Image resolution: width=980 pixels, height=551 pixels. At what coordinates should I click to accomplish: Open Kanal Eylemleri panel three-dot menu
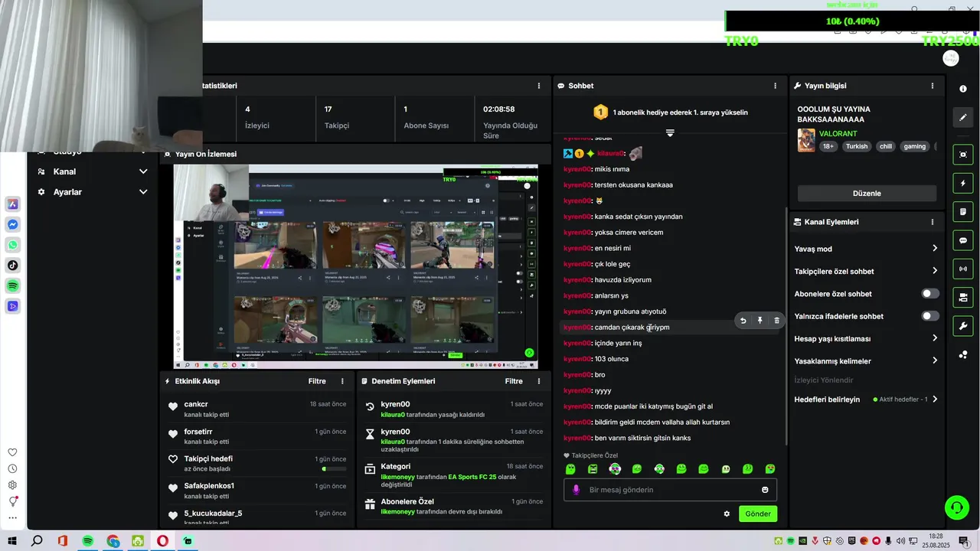point(932,222)
